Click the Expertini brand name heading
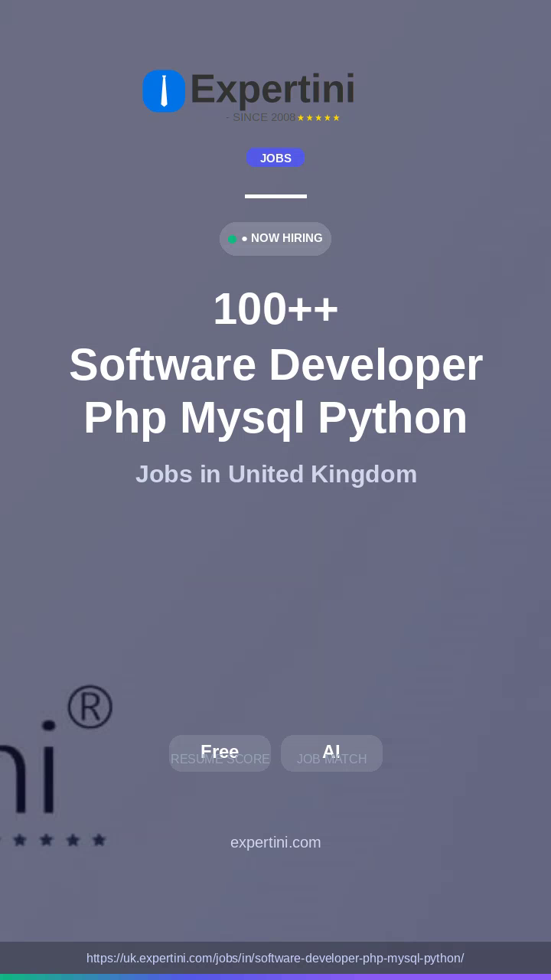 click(272, 90)
